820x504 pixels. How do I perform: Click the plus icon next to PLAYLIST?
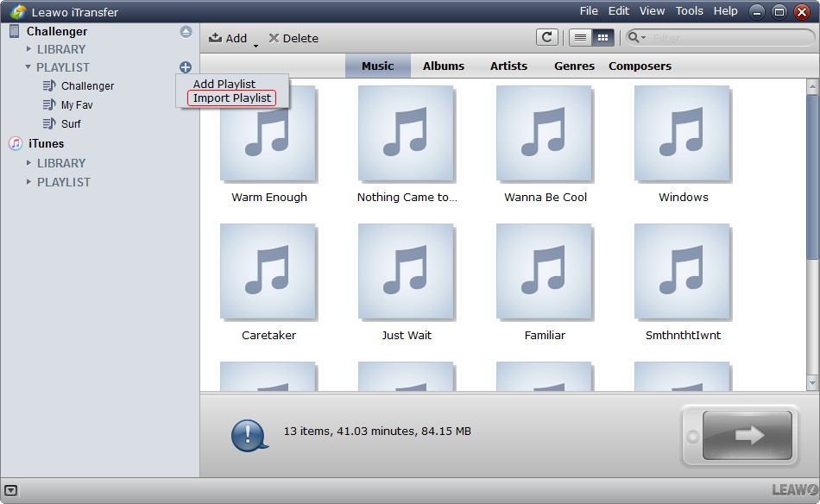(185, 67)
